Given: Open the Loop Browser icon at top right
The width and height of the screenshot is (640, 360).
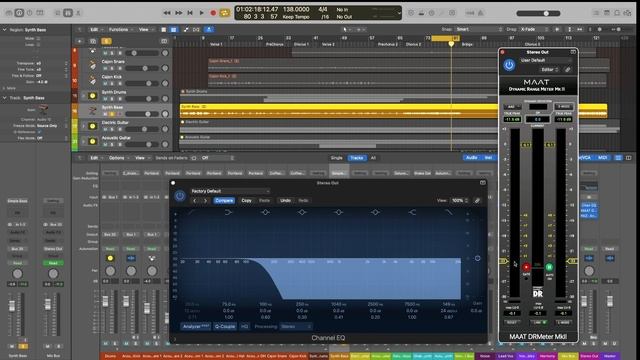Looking at the screenshot, I should point(617,13).
